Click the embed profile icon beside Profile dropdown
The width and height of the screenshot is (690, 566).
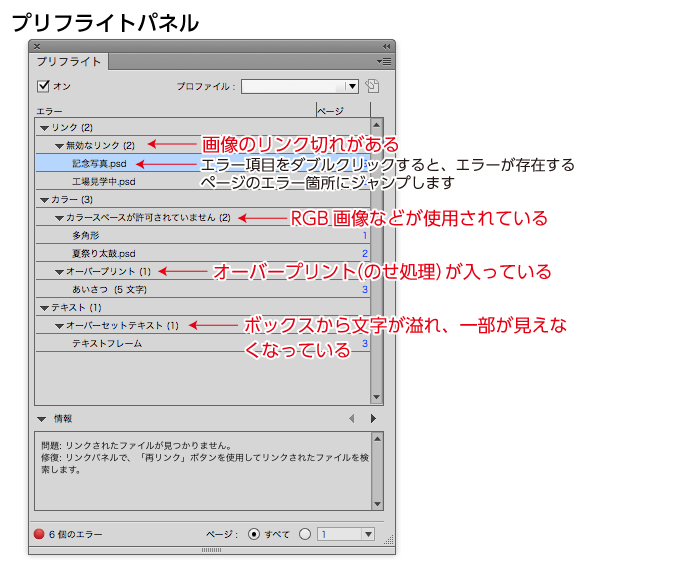coord(372,86)
